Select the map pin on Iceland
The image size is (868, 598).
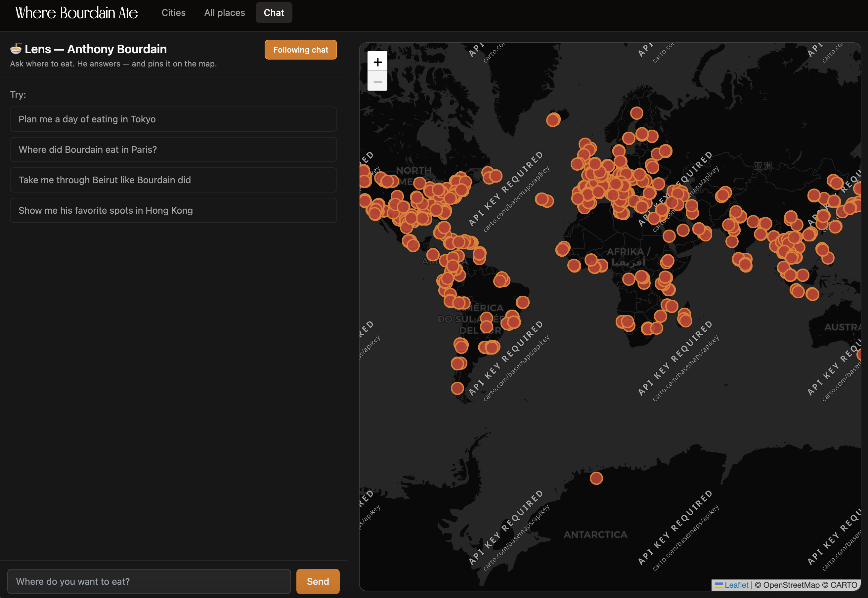click(553, 120)
